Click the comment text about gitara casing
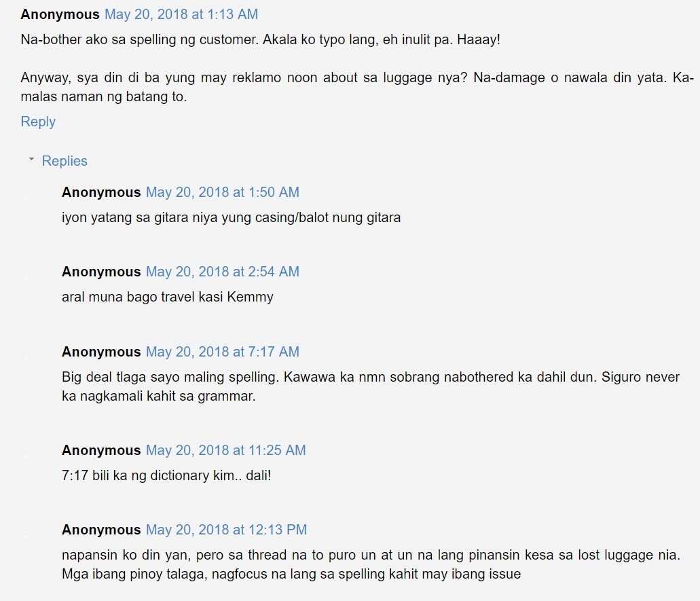700x601 pixels. point(232,218)
